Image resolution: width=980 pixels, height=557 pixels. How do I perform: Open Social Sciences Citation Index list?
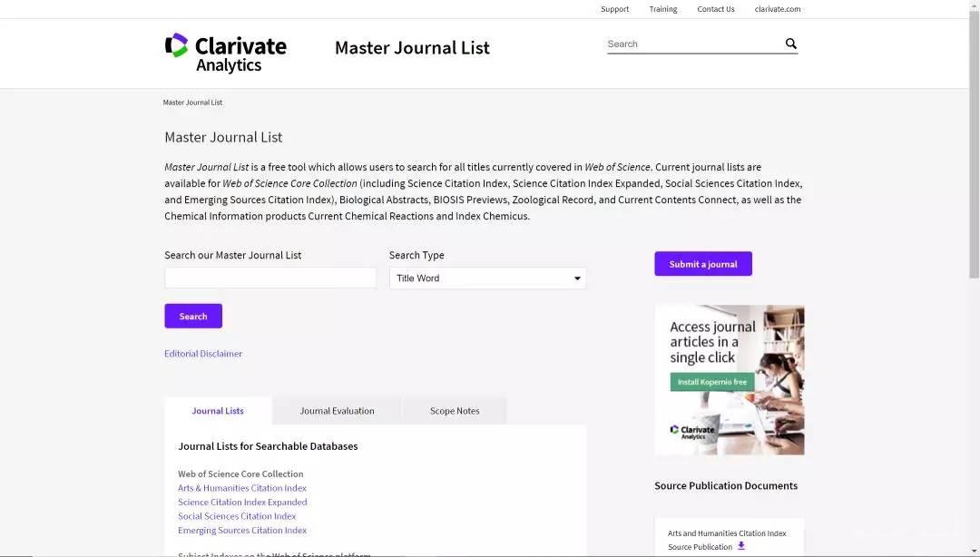237,516
